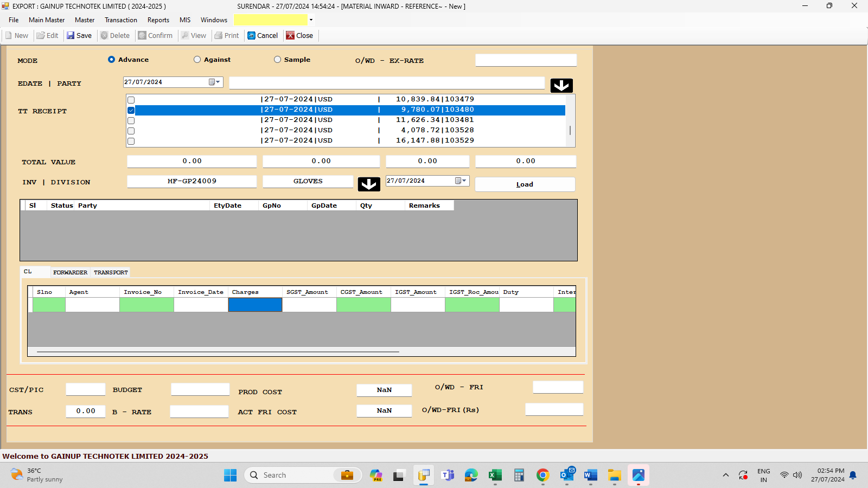Click the O/WD EX-RATE input field
This screenshot has width=868, height=488.
(526, 60)
